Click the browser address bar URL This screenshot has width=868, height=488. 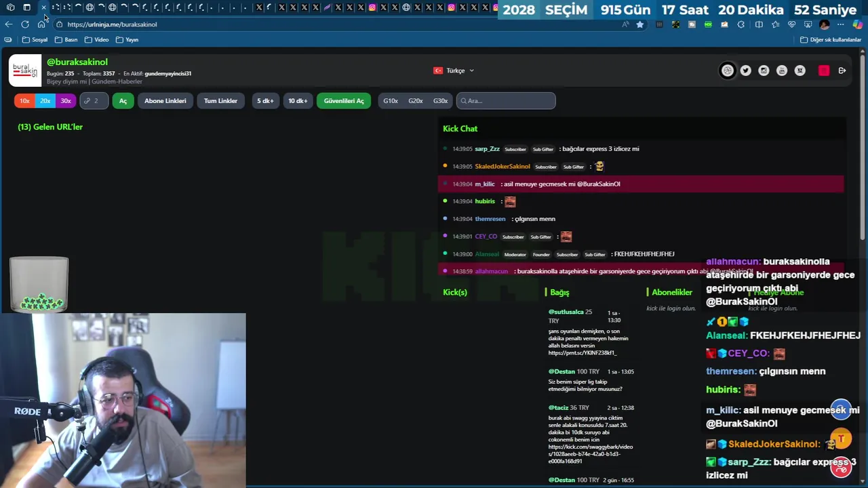[x=112, y=24]
